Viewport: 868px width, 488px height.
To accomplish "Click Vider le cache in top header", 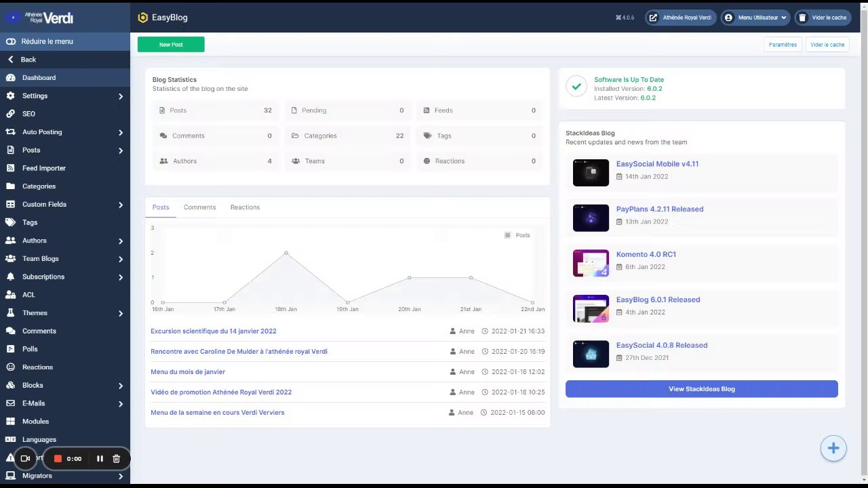I will pyautogui.click(x=823, y=18).
